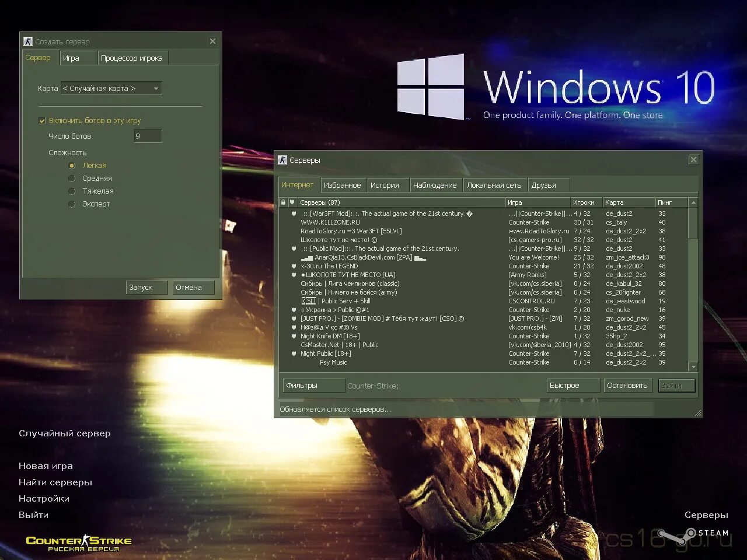Click the Создать сервер window title icon
This screenshot has height=560, width=747.
[x=27, y=41]
